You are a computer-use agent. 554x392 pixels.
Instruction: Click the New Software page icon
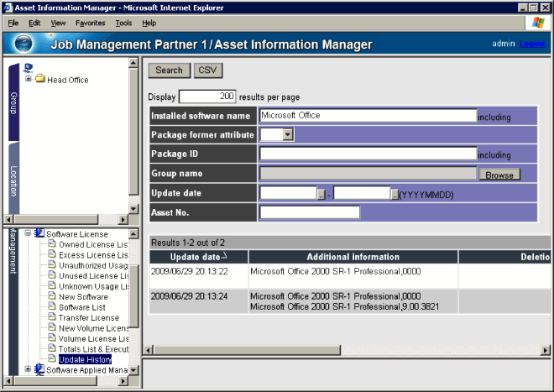point(52,297)
